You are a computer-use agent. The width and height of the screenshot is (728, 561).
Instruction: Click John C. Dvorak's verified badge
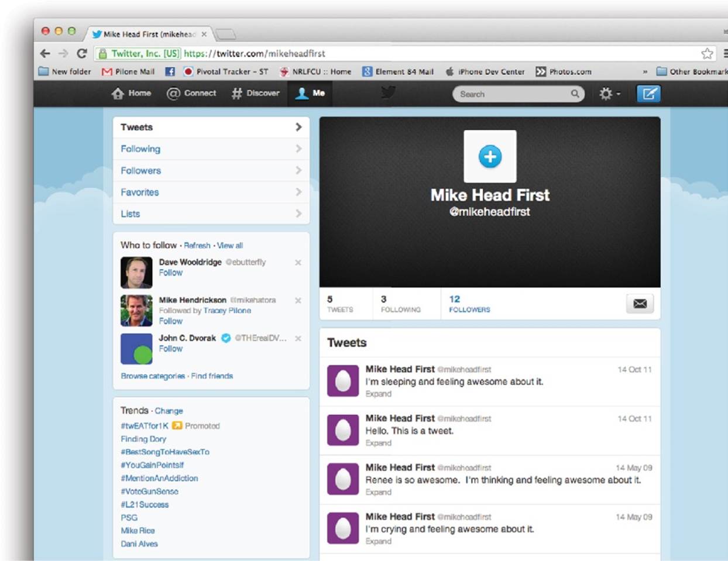point(225,338)
